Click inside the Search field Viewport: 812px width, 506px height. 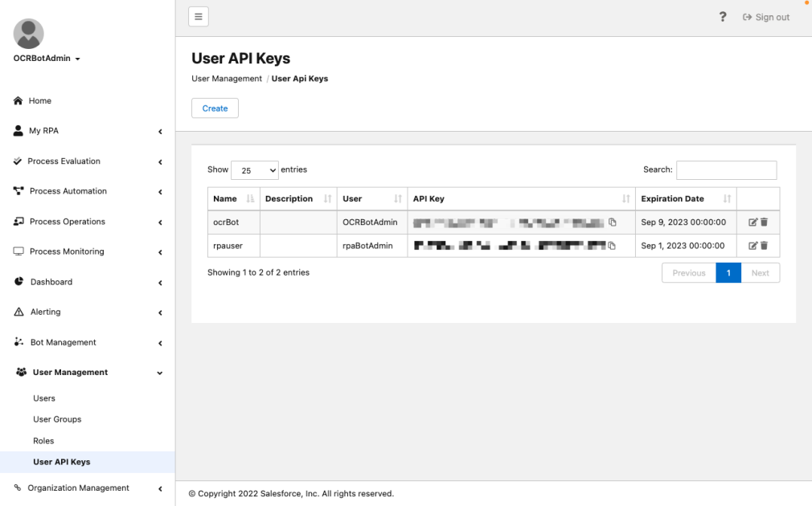(x=727, y=169)
